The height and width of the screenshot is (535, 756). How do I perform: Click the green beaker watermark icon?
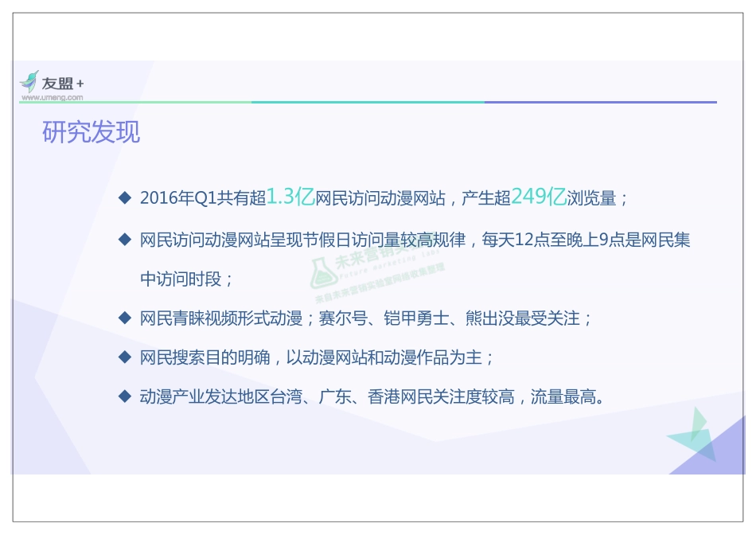coord(324,271)
